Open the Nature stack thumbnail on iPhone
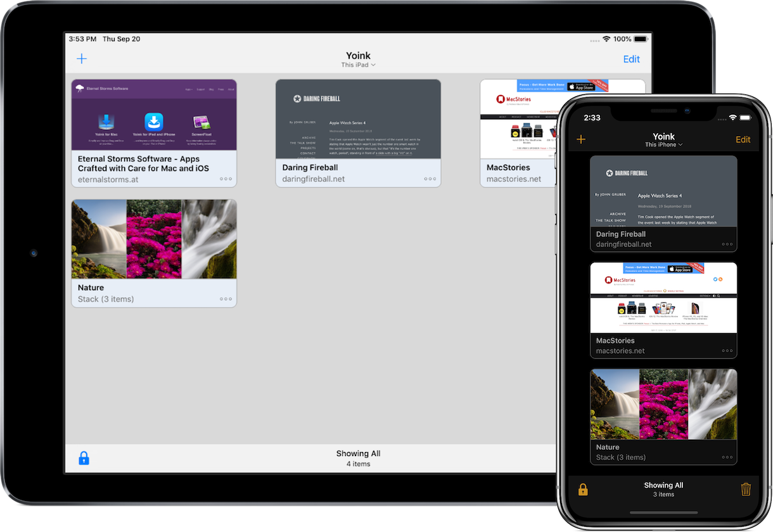 click(663, 404)
